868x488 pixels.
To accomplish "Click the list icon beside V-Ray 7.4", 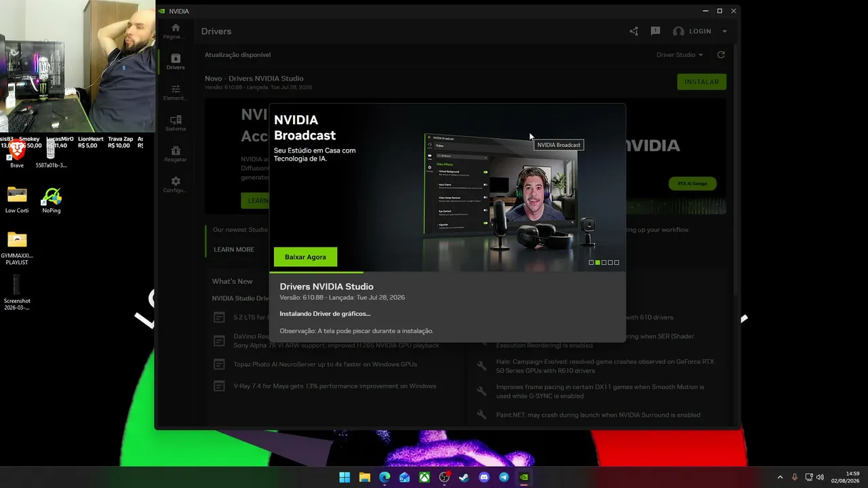I will tap(219, 386).
